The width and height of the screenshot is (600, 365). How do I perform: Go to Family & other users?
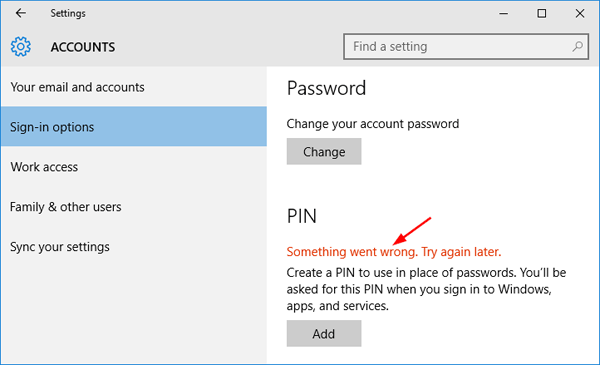(134, 207)
